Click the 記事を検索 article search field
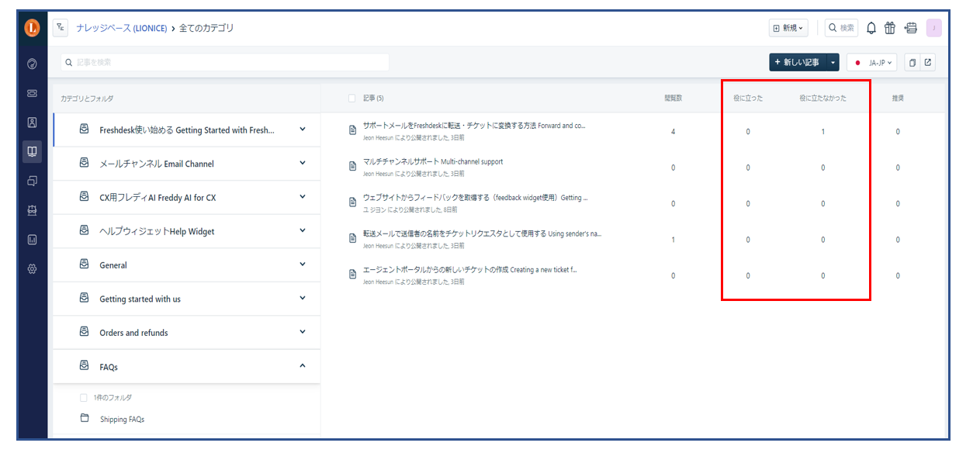 click(225, 62)
